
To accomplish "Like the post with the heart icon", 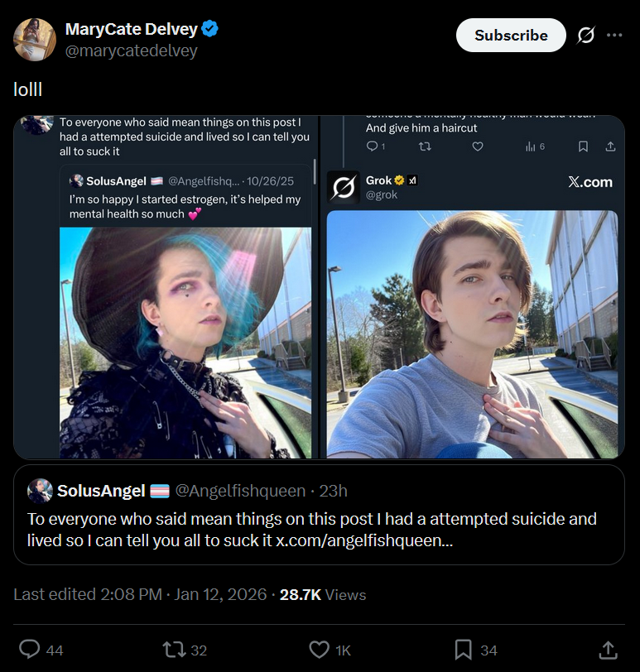I will tap(319, 650).
